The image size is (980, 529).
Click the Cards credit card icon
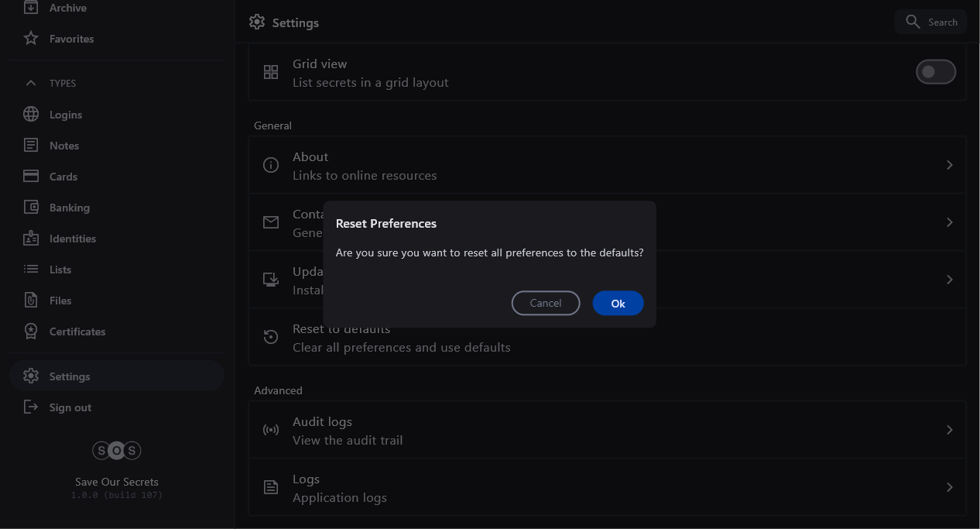[x=31, y=177]
